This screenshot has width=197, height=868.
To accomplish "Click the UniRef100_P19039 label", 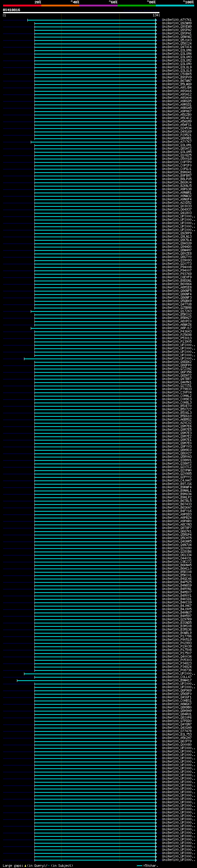I will click(176, 647).
